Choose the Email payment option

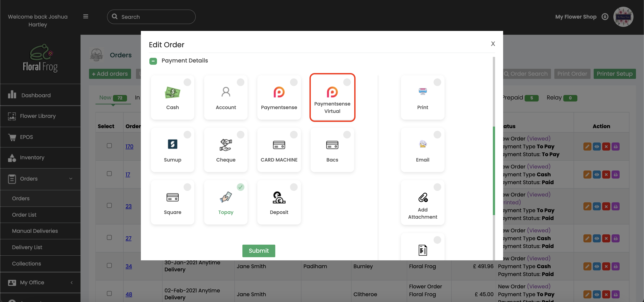click(x=422, y=150)
